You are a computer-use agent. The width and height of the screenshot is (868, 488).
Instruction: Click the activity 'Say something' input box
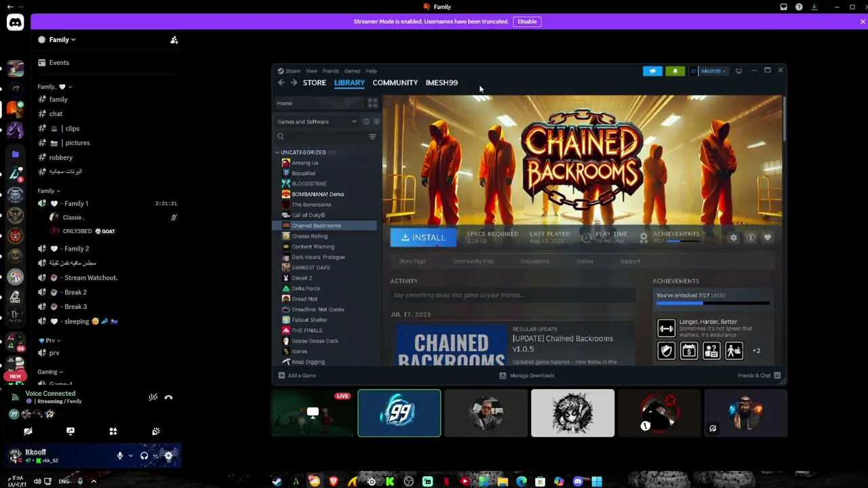pos(513,295)
